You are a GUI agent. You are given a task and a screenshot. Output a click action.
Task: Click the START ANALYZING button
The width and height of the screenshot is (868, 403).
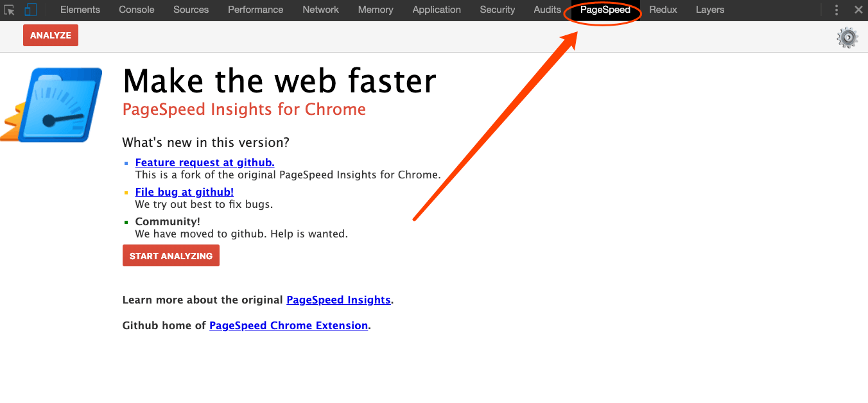click(171, 255)
